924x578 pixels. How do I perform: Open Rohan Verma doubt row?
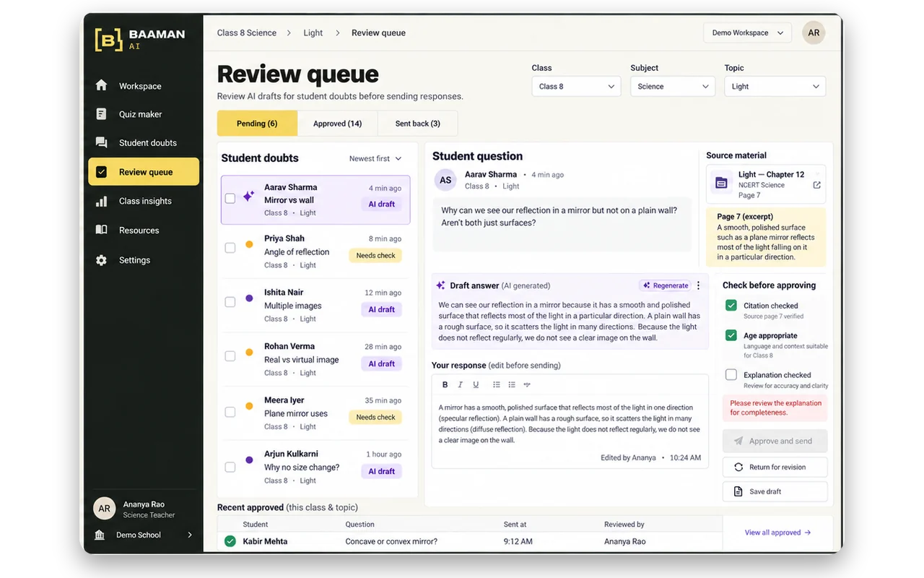(315, 359)
